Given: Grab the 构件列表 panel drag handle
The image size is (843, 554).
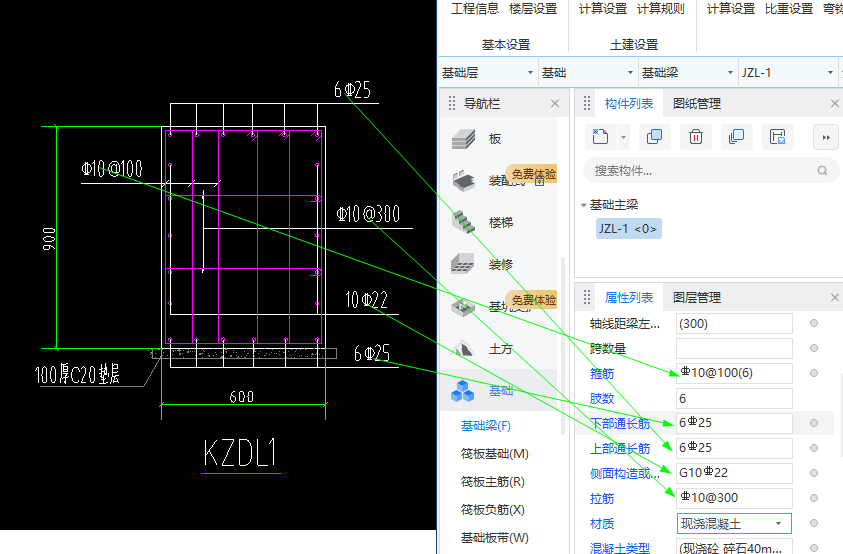Looking at the screenshot, I should [587, 103].
